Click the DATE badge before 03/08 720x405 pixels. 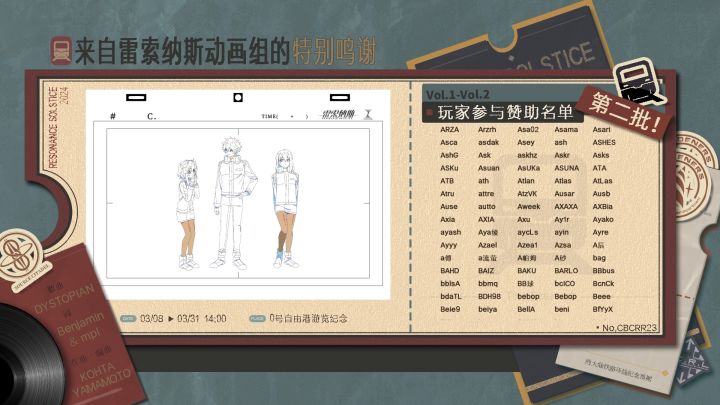click(128, 318)
